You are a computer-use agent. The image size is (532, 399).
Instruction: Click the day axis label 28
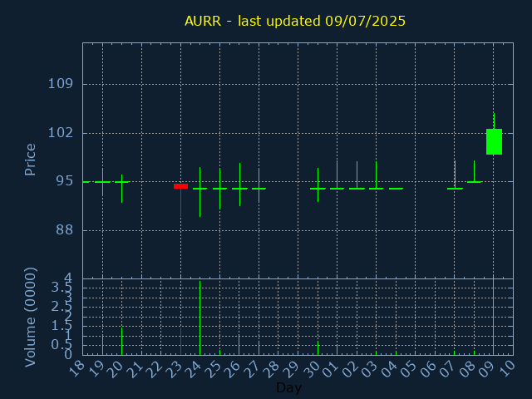[x=272, y=368]
